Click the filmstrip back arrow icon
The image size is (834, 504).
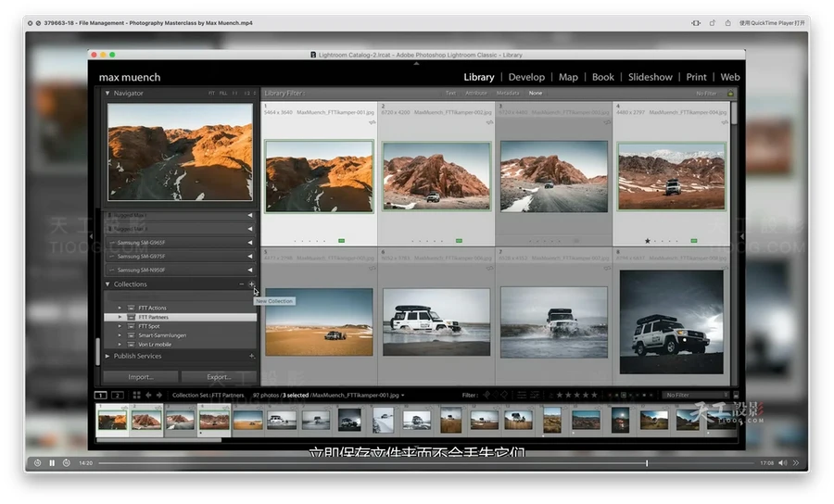(x=148, y=395)
